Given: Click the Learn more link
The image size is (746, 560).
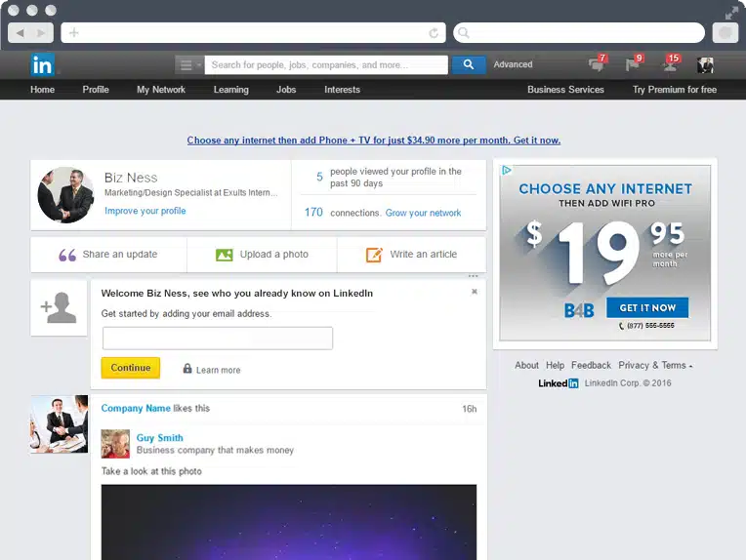Looking at the screenshot, I should coord(219,370).
